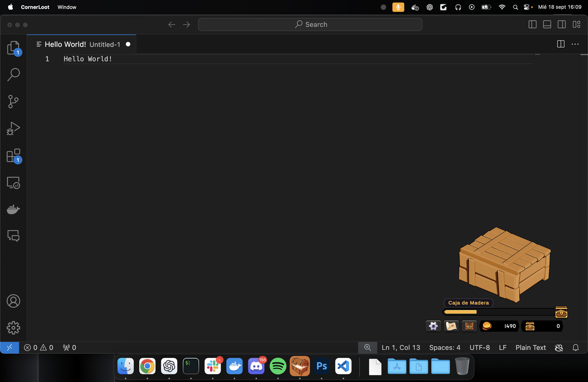
Task: Open the backpack inventory in CornerLoot
Action: coord(469,326)
